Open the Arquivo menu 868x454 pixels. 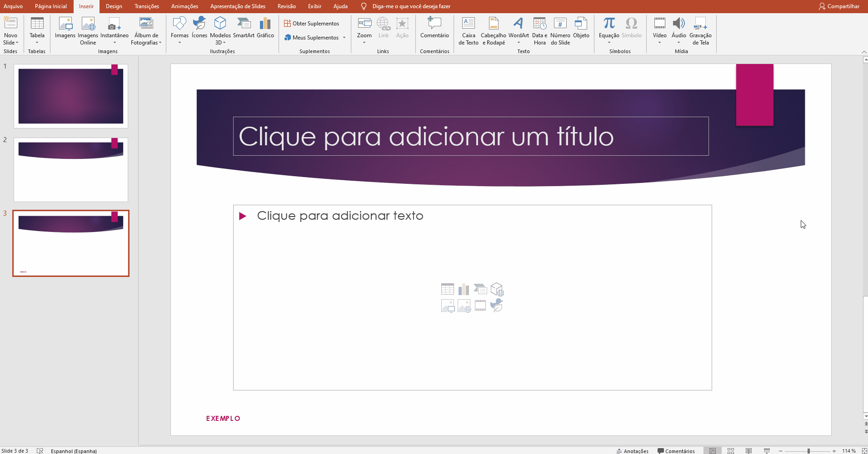coord(13,6)
